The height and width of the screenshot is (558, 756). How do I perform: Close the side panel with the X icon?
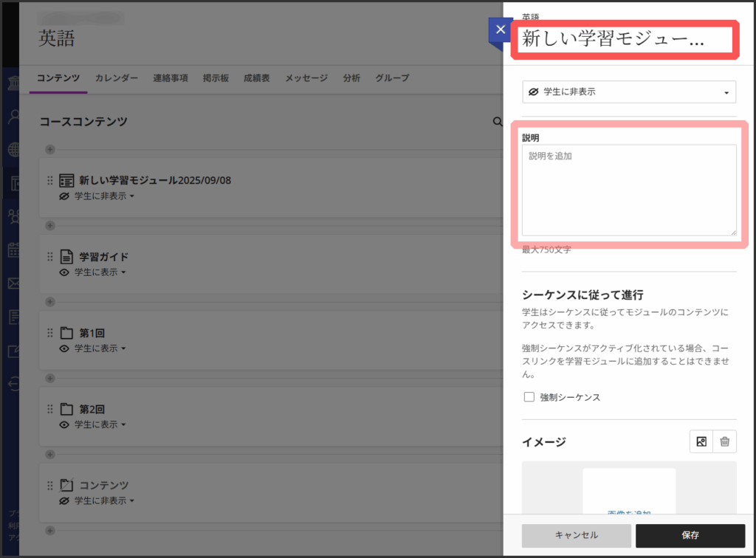pyautogui.click(x=501, y=30)
